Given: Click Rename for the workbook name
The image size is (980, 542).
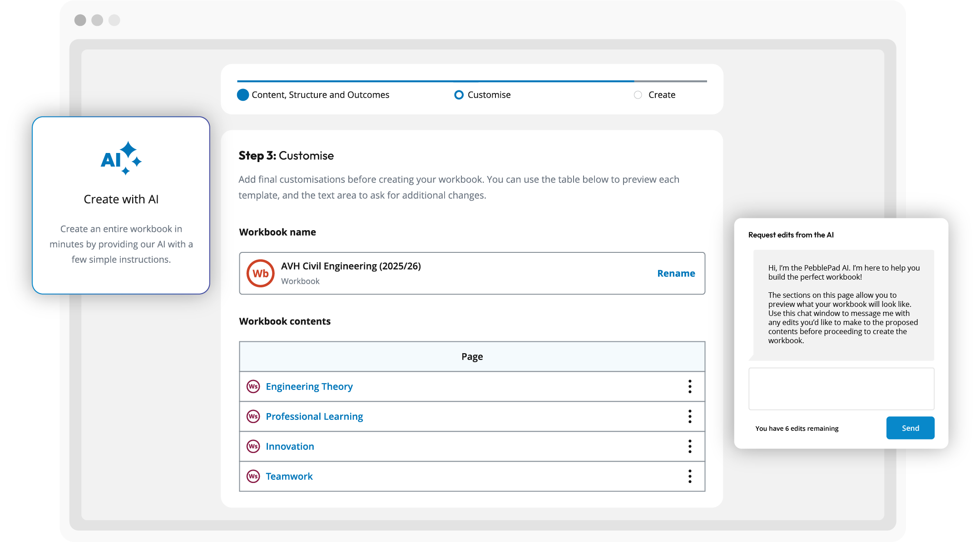Looking at the screenshot, I should 676,273.
